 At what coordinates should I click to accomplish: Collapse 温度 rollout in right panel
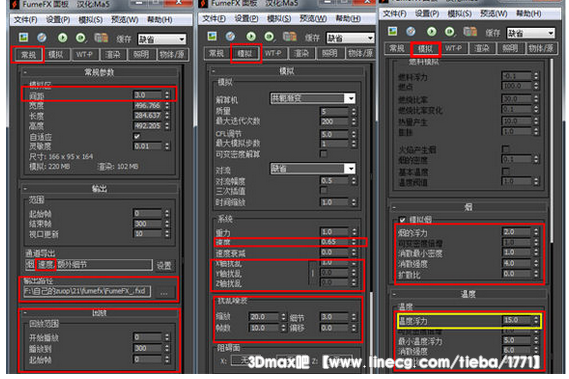[468, 294]
